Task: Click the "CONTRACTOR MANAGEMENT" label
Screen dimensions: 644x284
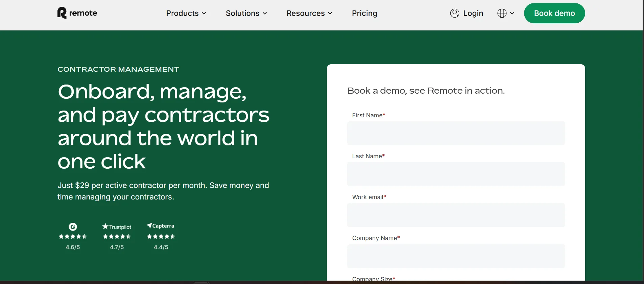Action: 118,69
